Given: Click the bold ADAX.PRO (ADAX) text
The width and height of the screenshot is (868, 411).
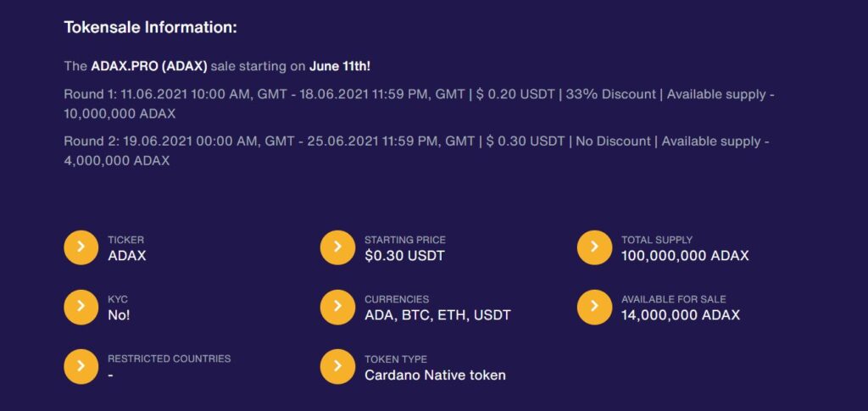Looking at the screenshot, I should [x=149, y=65].
